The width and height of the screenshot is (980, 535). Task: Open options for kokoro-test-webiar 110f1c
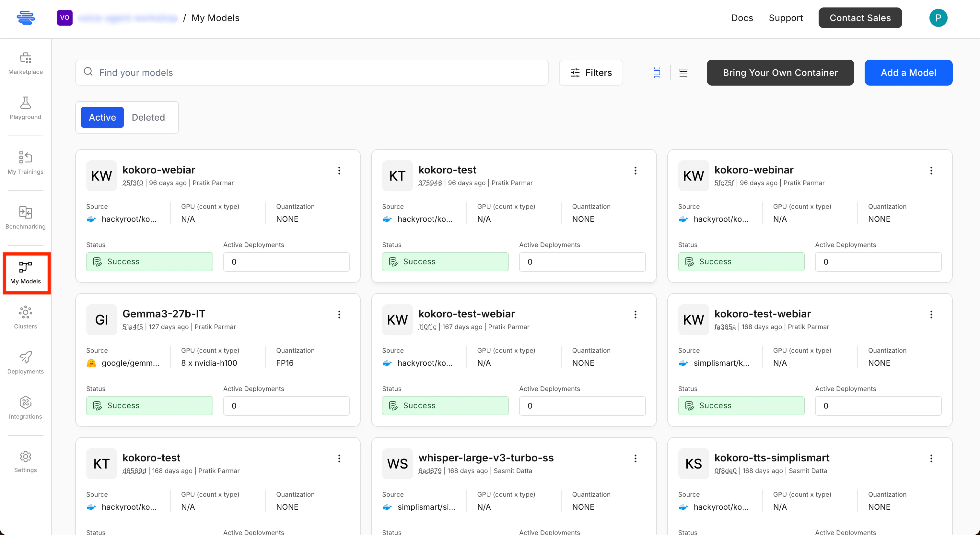(635, 314)
